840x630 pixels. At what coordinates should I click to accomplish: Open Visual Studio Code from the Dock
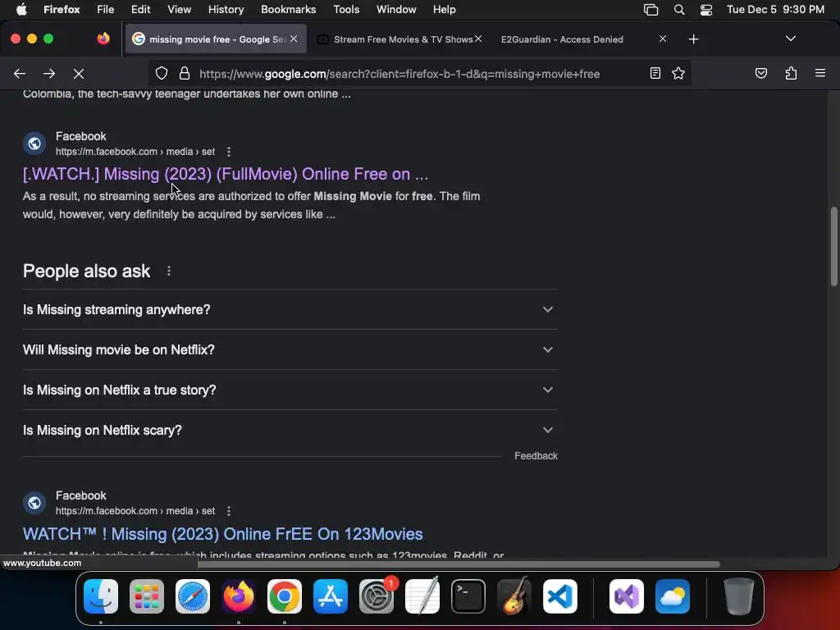(560, 596)
